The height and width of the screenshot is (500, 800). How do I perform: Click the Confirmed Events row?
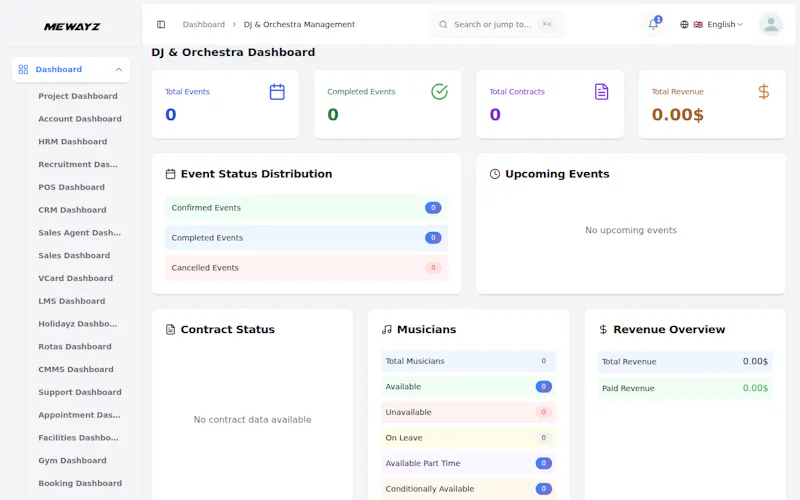point(307,208)
